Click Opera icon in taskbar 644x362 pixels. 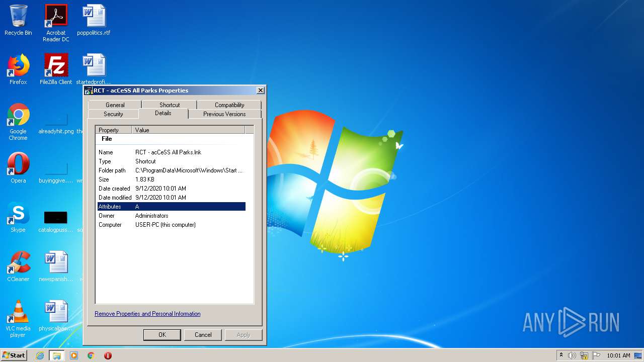point(108,355)
